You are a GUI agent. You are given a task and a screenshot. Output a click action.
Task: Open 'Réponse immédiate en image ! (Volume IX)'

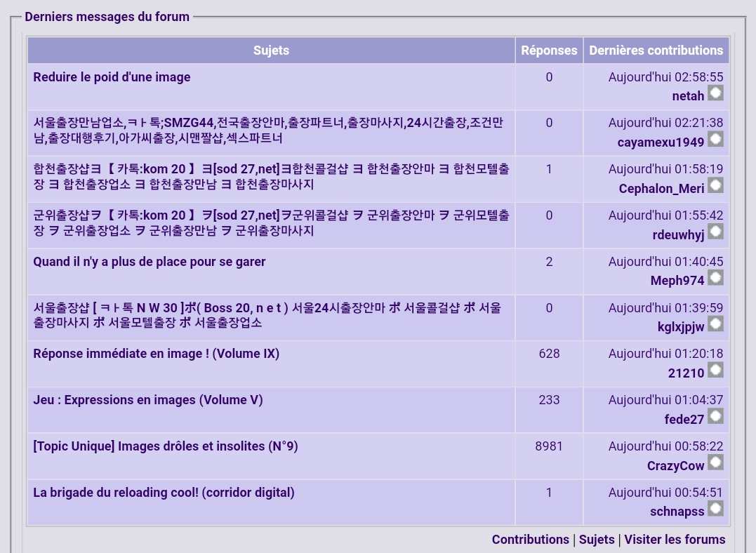(156, 354)
